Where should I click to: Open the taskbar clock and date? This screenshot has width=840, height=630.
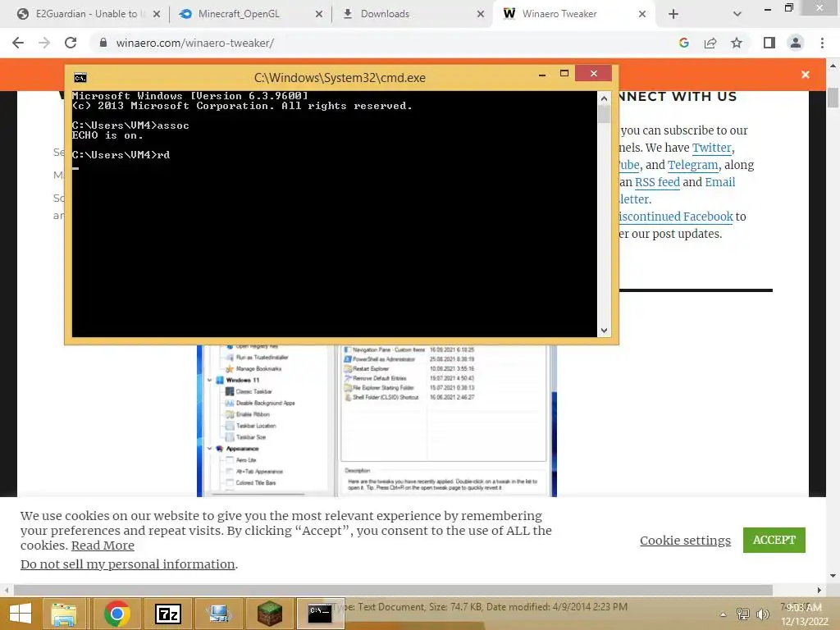tap(804, 614)
